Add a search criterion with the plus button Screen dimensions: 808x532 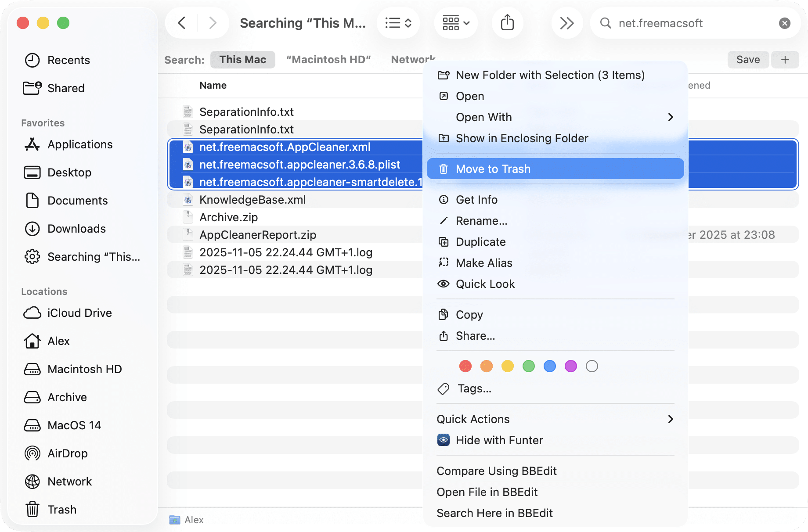tap(785, 60)
